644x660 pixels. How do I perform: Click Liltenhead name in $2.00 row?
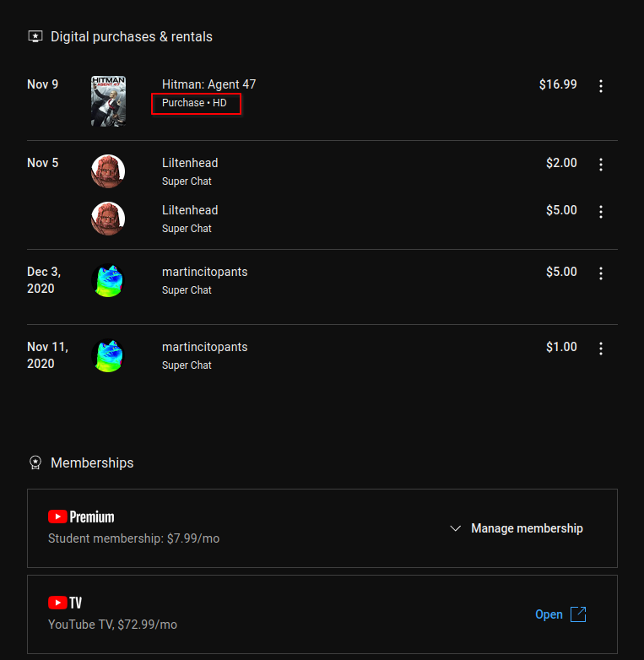click(x=190, y=163)
